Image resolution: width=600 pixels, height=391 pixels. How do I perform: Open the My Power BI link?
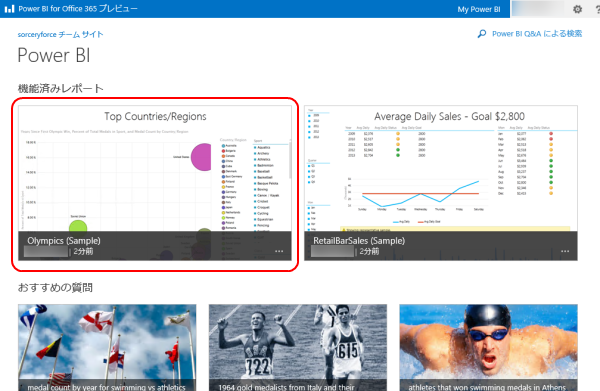(x=479, y=9)
